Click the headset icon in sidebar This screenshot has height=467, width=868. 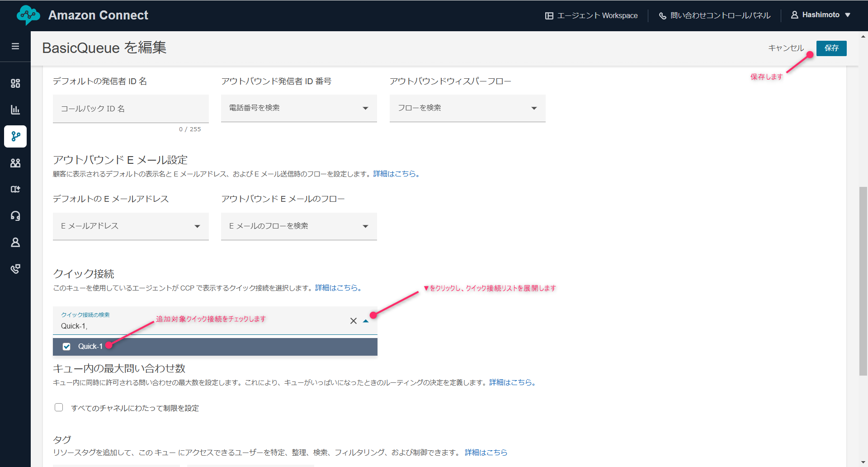pos(15,216)
